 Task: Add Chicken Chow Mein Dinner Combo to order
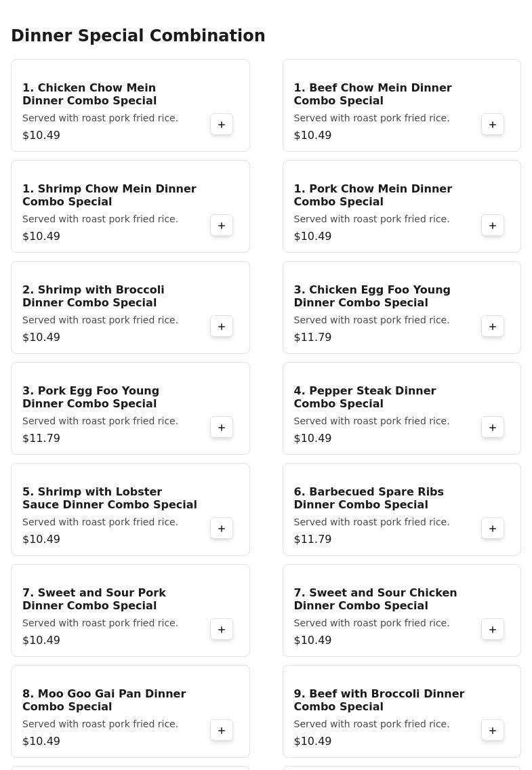pyautogui.click(x=222, y=125)
